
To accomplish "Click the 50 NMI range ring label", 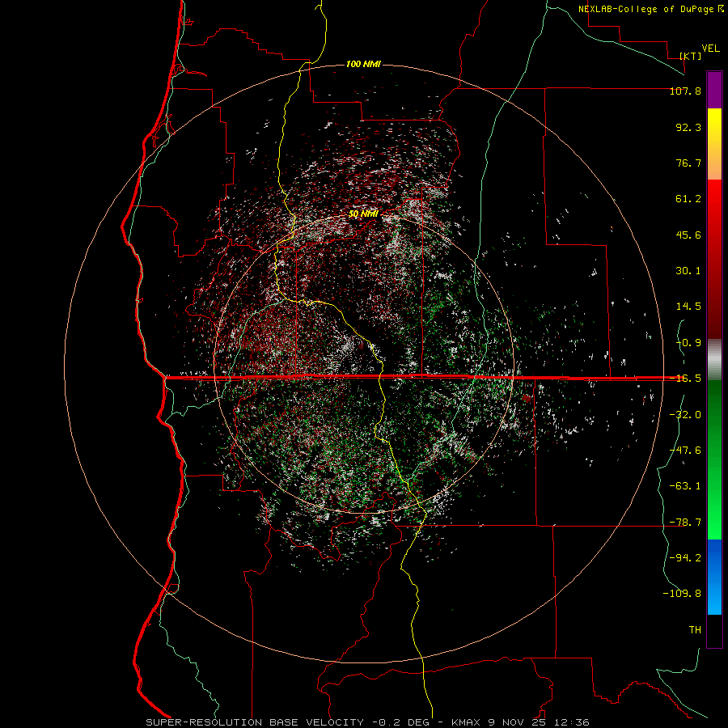I will click(x=363, y=214).
